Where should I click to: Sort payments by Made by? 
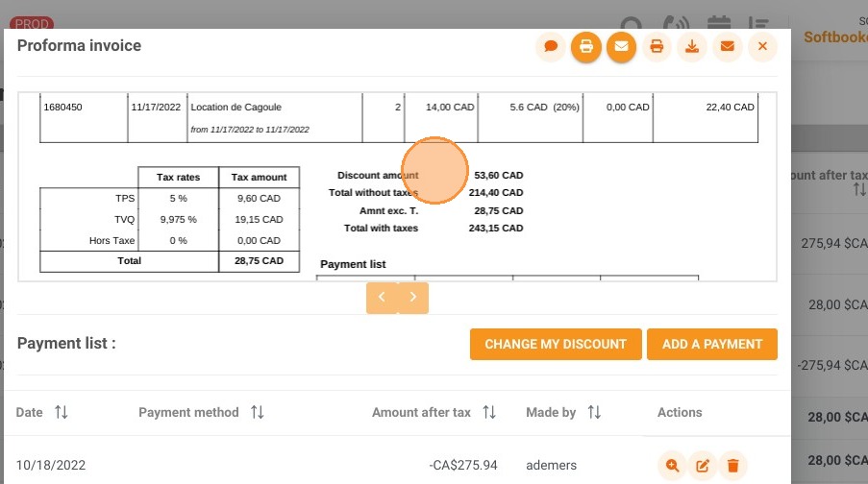coord(594,412)
